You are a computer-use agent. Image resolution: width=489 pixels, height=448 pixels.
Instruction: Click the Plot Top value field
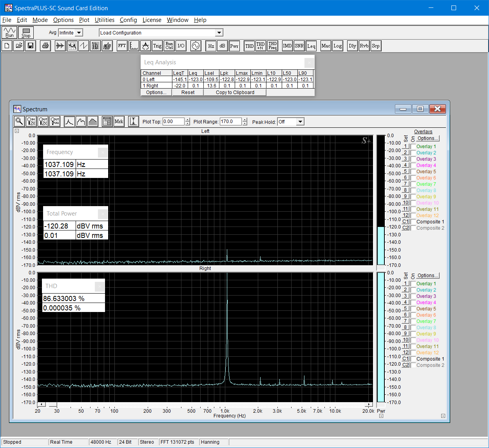click(x=174, y=122)
